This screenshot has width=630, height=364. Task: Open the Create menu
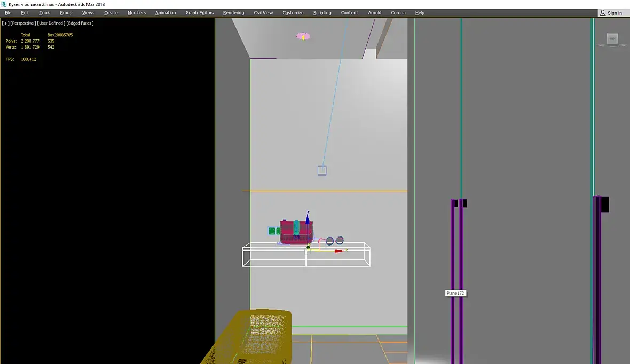111,13
